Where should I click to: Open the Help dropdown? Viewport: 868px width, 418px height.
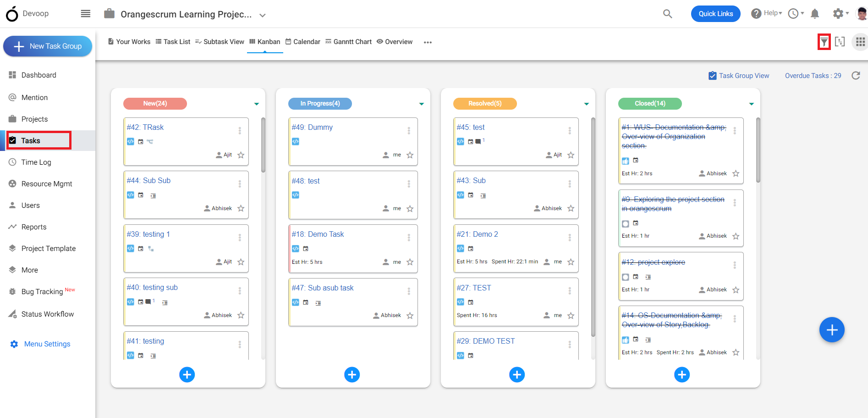coord(767,13)
